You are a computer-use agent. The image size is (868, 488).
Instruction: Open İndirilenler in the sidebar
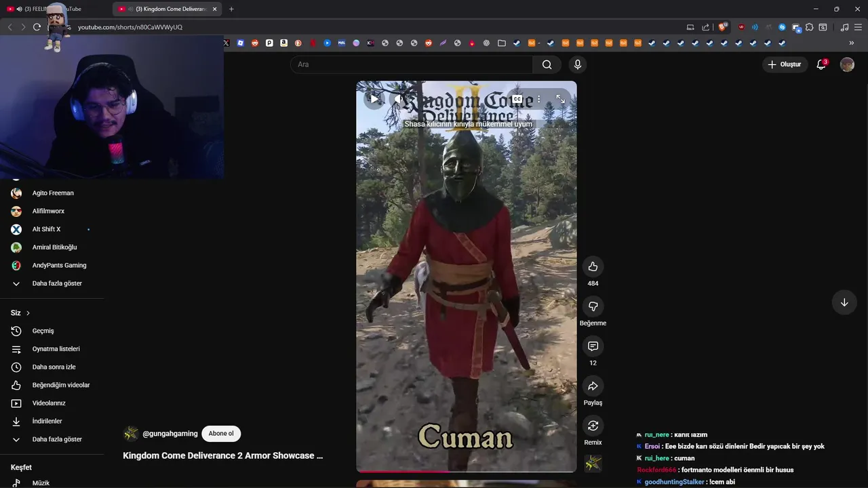point(52,421)
